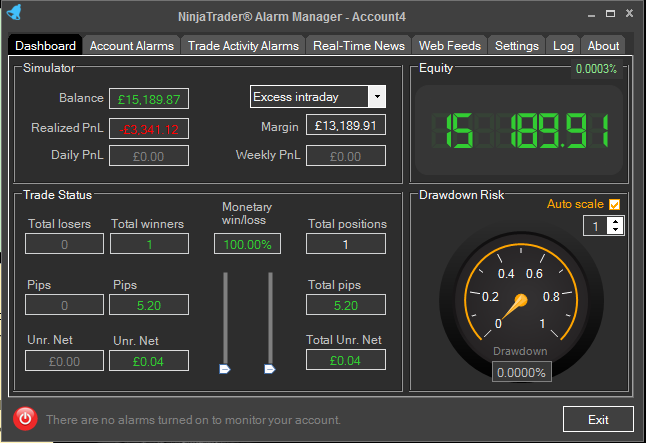Go to the Settings tab

(517, 45)
